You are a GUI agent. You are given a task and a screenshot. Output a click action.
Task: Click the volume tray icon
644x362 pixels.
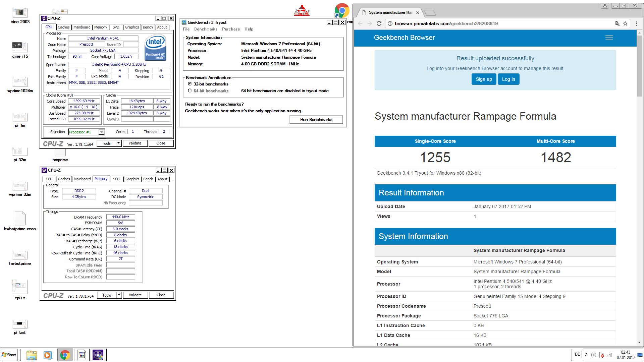(x=593, y=355)
